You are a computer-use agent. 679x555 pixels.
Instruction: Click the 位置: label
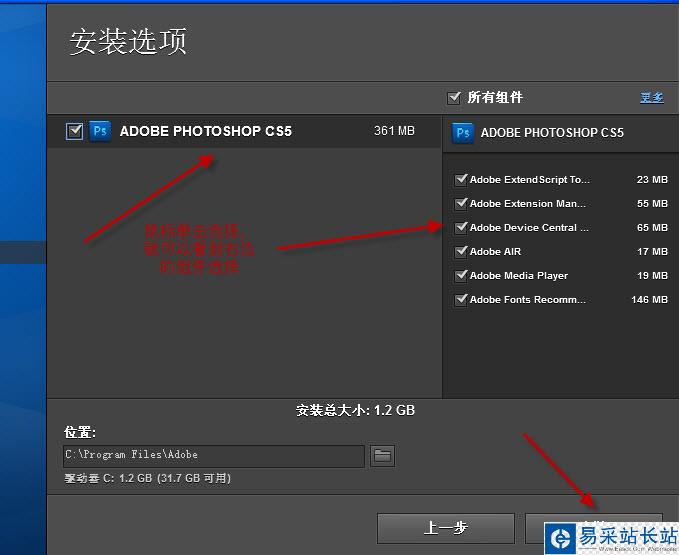click(80, 432)
